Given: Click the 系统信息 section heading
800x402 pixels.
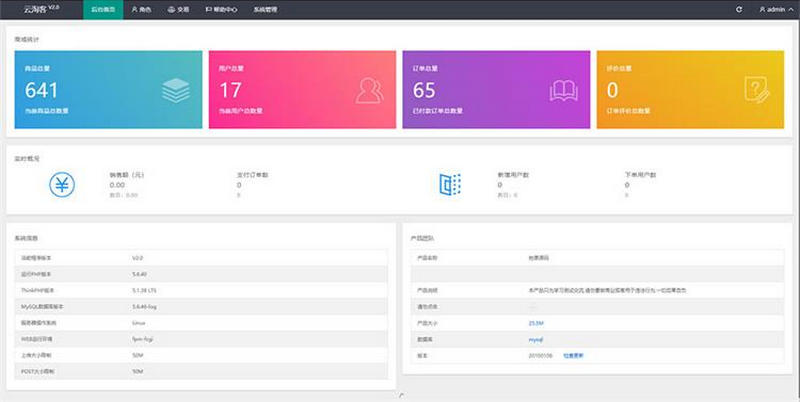Looking at the screenshot, I should pyautogui.click(x=26, y=238).
